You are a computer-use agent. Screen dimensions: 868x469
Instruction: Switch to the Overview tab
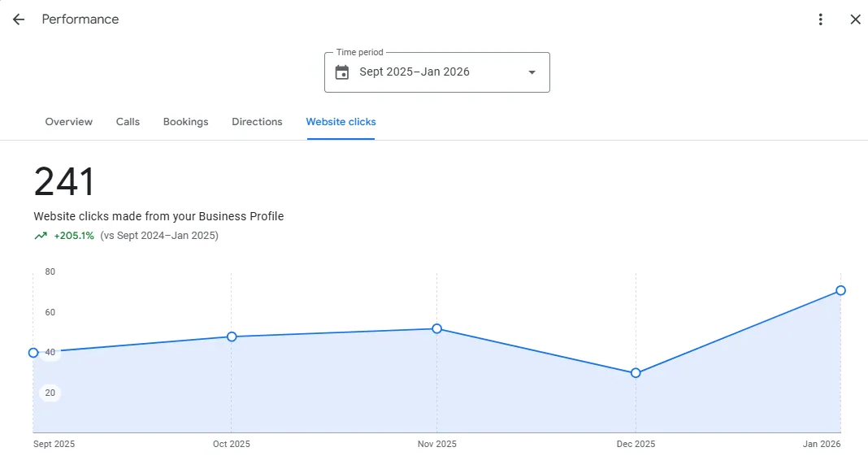coord(68,122)
